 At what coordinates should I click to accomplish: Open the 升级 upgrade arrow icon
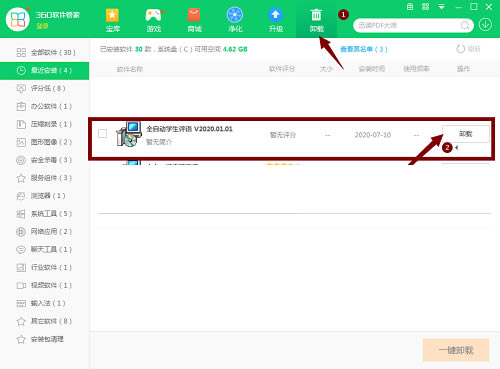pos(276,15)
